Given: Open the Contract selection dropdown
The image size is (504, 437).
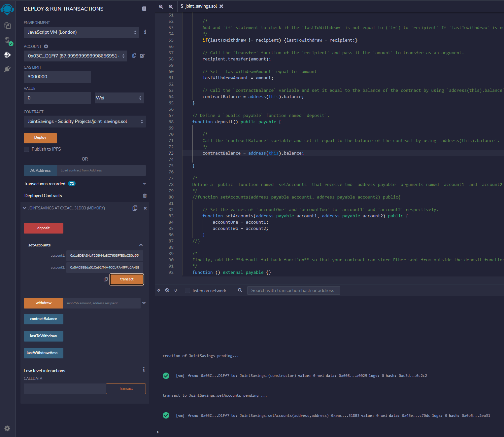Looking at the screenshot, I should pos(85,122).
